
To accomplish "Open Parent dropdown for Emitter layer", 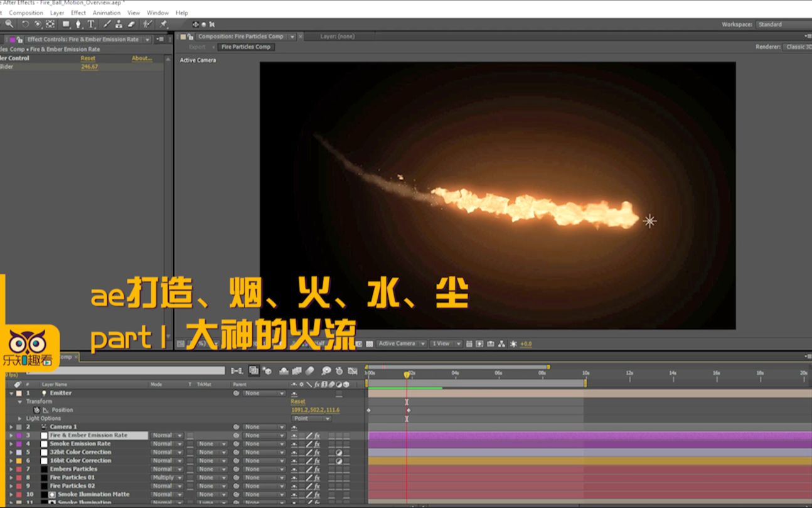I will tap(264, 393).
